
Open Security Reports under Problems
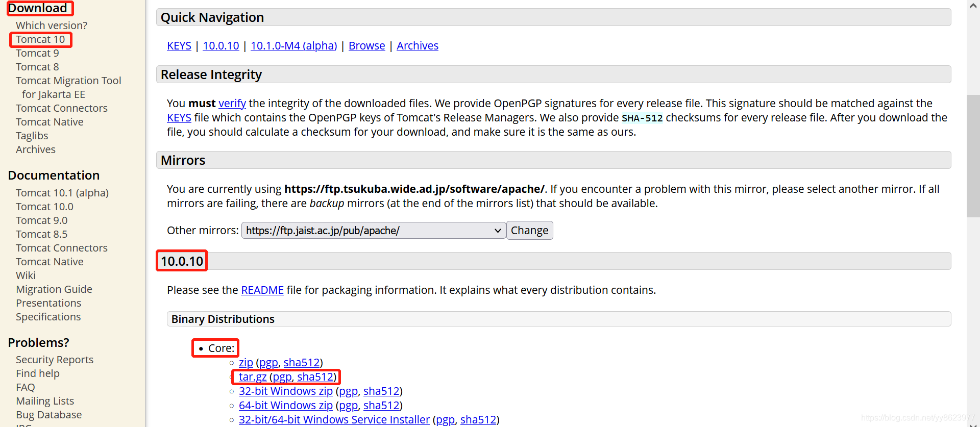[55, 360]
